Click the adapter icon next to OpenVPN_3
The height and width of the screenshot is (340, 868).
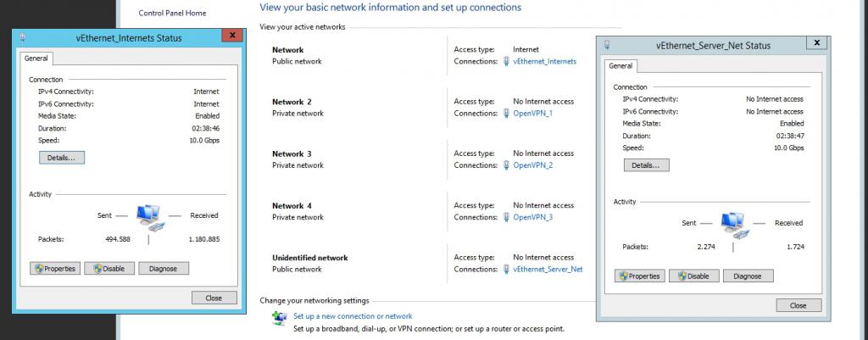[506, 218]
